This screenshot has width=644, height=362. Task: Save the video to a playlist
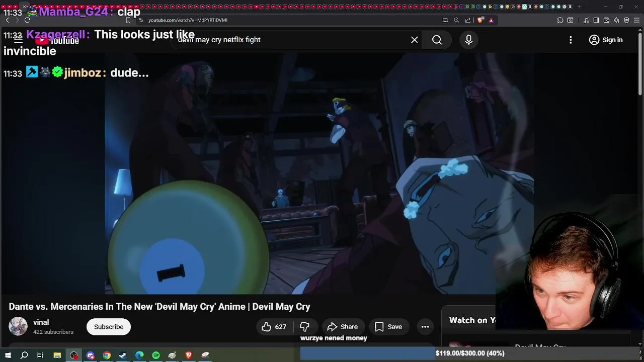pyautogui.click(x=388, y=327)
